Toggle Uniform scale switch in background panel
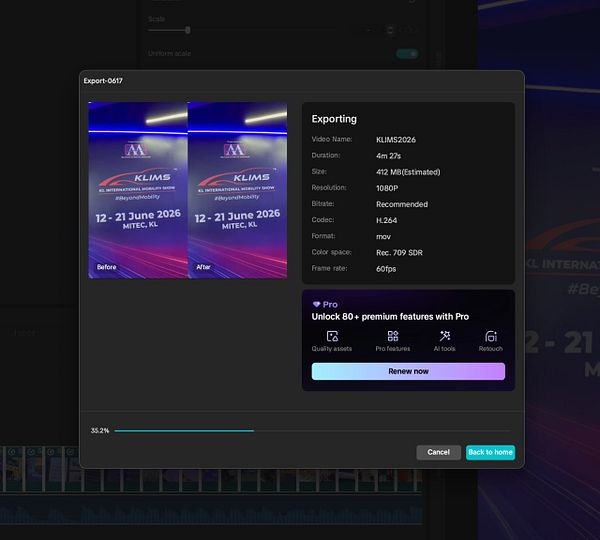Viewport: 600px width, 540px height. click(407, 54)
